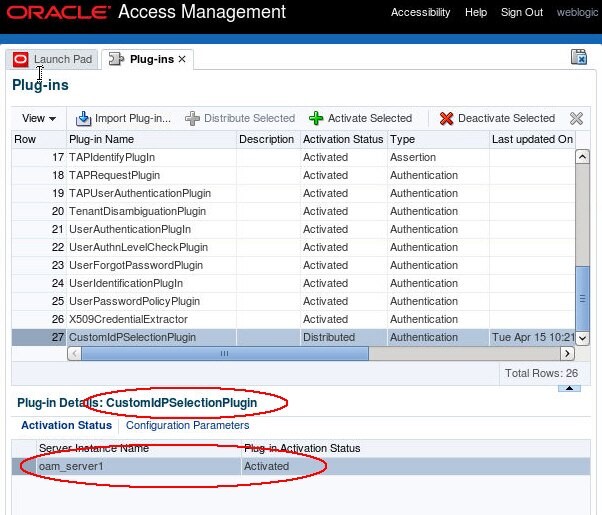The height and width of the screenshot is (515, 602).
Task: Click the vertical scrollbar thumb
Action: tap(582, 298)
